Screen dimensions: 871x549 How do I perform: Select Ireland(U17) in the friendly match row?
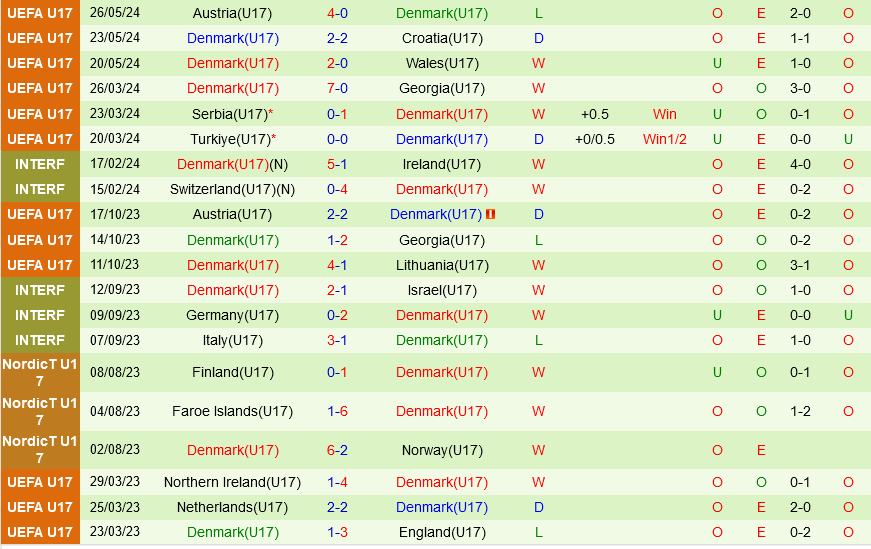(442, 164)
